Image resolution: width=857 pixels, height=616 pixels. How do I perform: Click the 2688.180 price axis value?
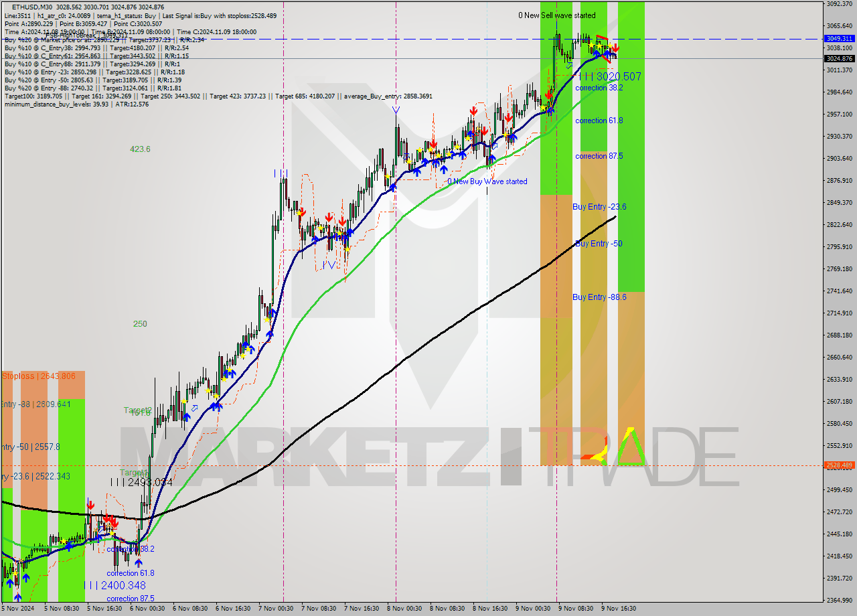click(839, 335)
